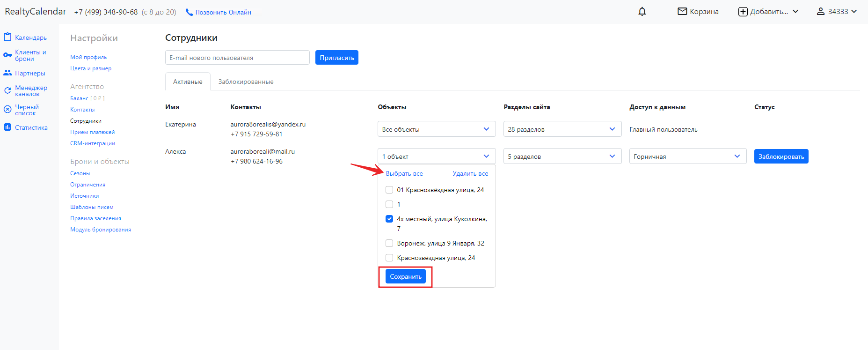This screenshot has height=350, width=868.
Task: Click the Позвонить Онлайн link
Action: tap(223, 12)
